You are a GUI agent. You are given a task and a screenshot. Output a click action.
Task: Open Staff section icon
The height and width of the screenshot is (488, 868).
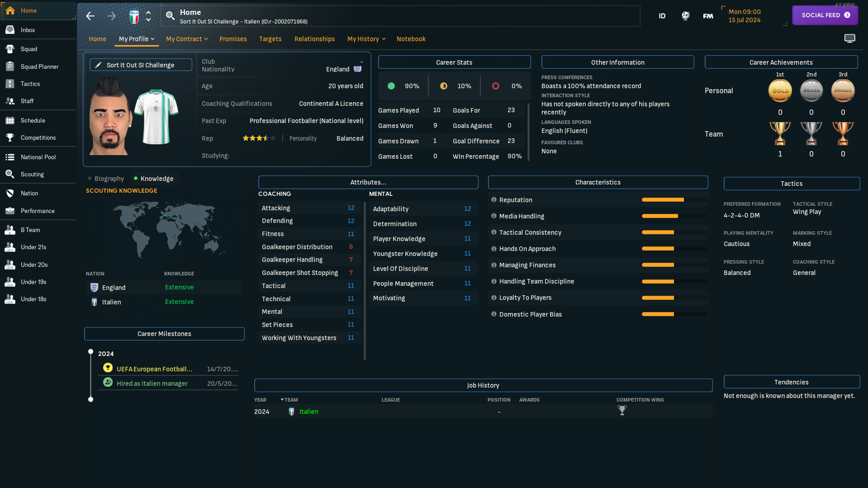(x=10, y=101)
